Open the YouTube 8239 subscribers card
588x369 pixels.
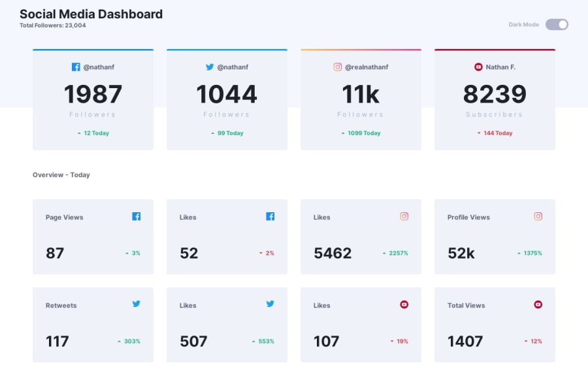click(x=495, y=99)
